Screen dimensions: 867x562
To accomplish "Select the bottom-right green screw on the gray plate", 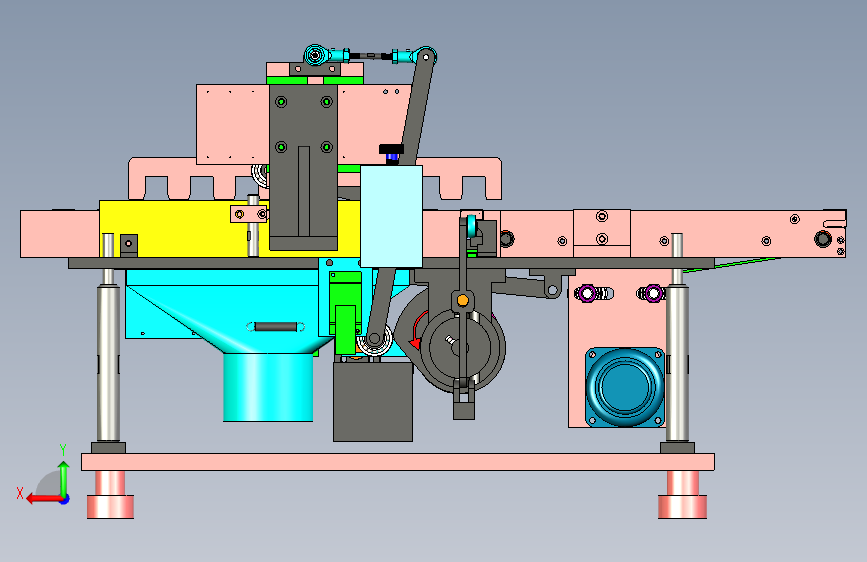I will [326, 147].
